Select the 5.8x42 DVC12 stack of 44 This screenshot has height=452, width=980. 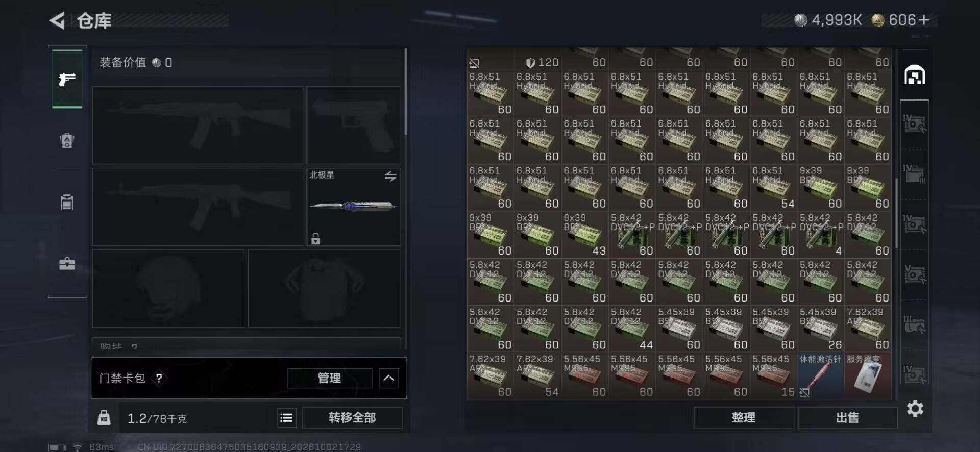(x=632, y=329)
